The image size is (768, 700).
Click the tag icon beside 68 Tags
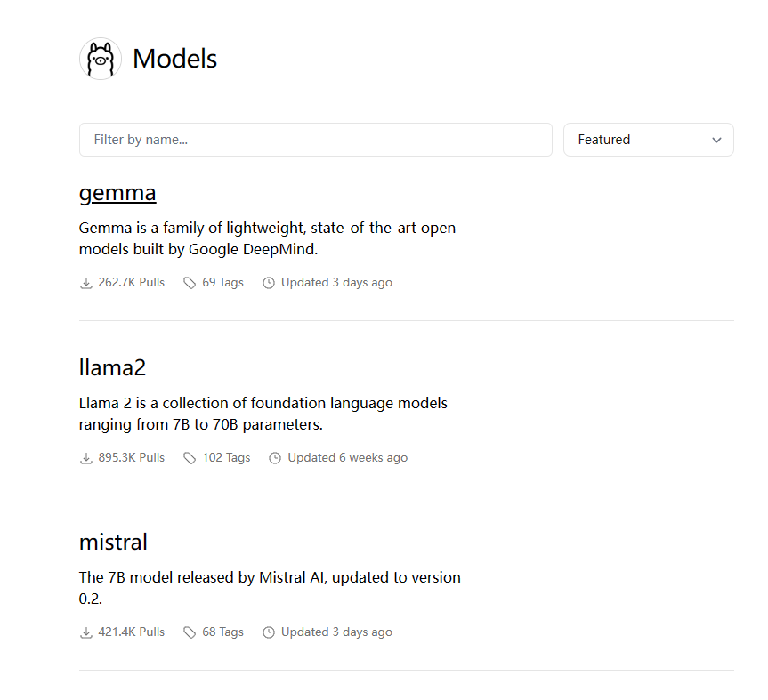[190, 632]
